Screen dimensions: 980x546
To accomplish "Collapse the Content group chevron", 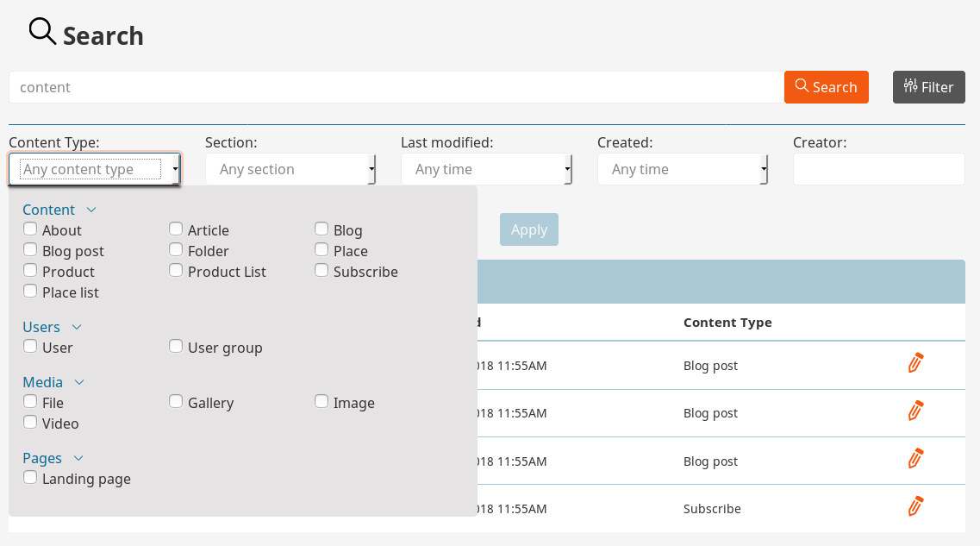I will 91,210.
